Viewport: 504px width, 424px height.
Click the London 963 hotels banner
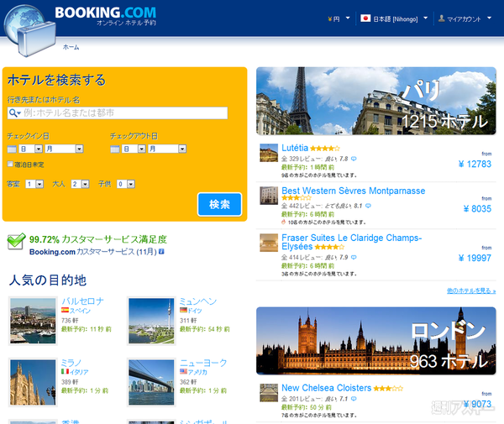point(376,341)
